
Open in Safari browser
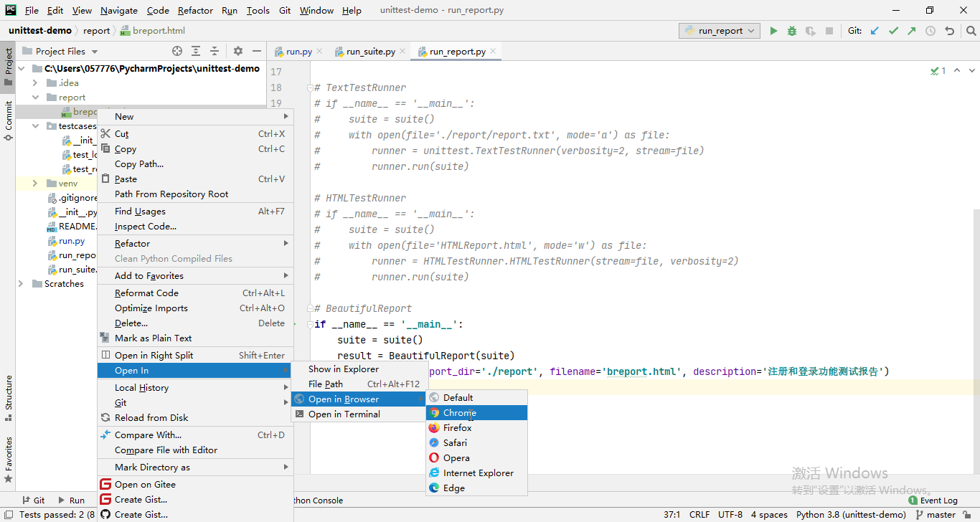click(x=476, y=443)
